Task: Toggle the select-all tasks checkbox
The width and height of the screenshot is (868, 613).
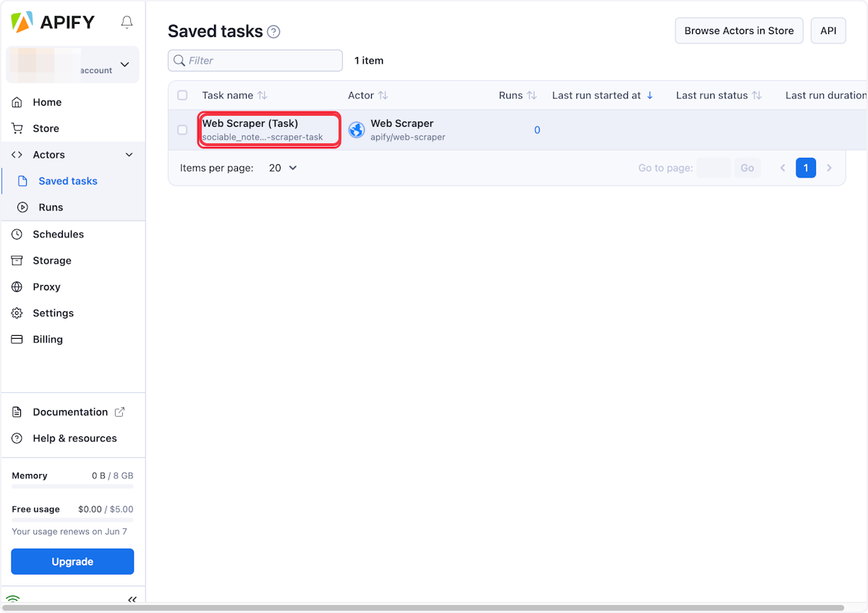Action: coord(182,96)
